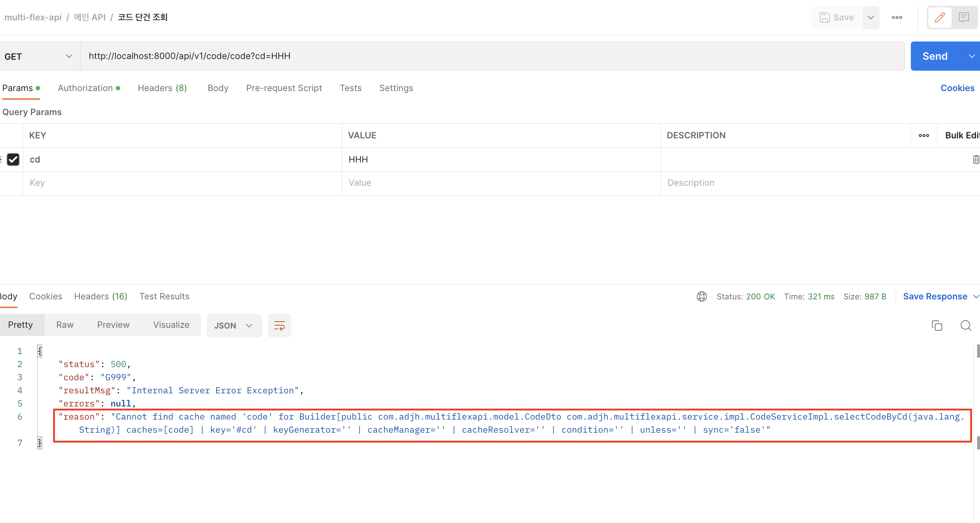The height and width of the screenshot is (523, 980).
Task: Click the globe network icon near Status
Action: 702,296
